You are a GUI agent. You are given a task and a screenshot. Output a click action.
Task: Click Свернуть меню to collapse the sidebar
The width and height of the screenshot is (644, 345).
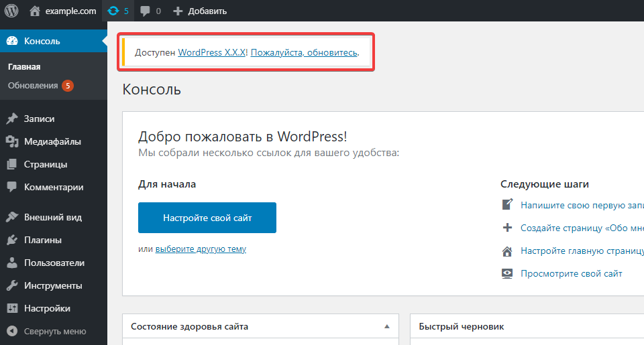pyautogui.click(x=55, y=331)
